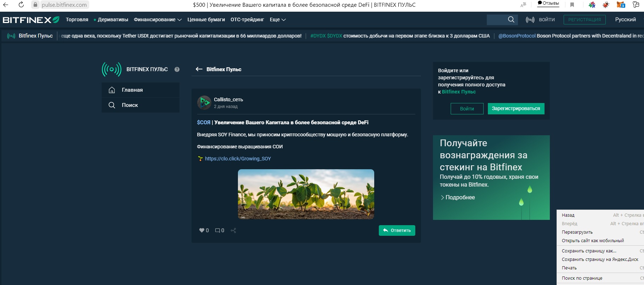Screen dimensions: 644x285
Task: Bookmark the page with the bookmark icon
Action: pos(572,5)
